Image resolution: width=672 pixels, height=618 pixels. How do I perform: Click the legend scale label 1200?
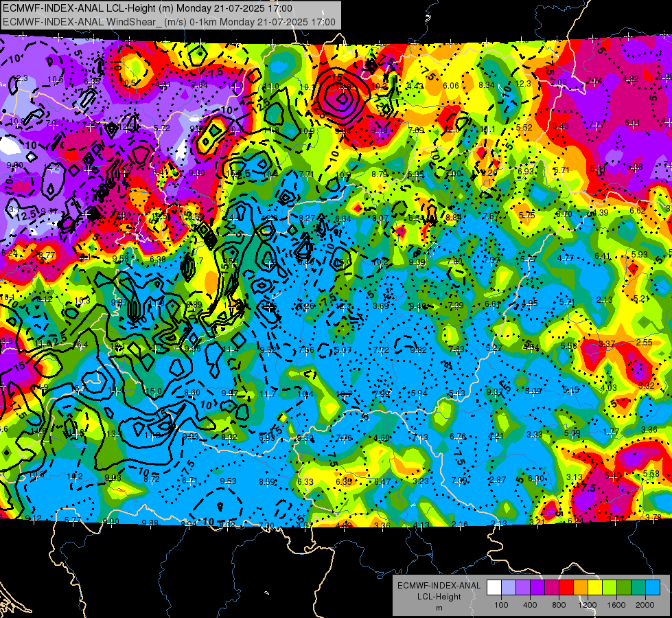pos(588,605)
